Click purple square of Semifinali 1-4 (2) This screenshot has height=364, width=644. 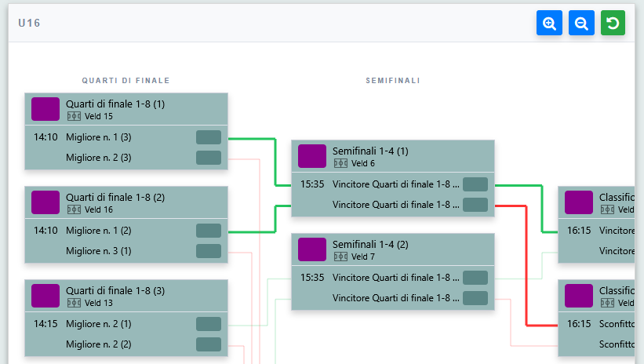click(312, 249)
